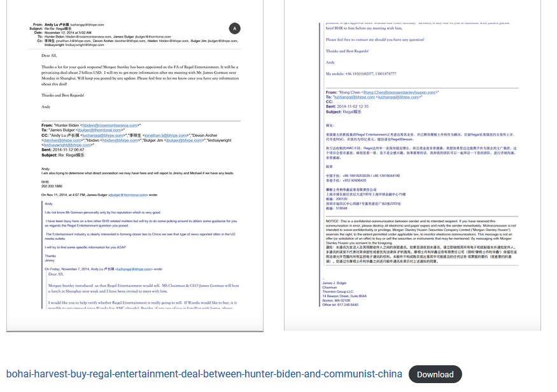Click the 'Boston, MA 02108' line
Screen dimensions: 557x392
336,300
